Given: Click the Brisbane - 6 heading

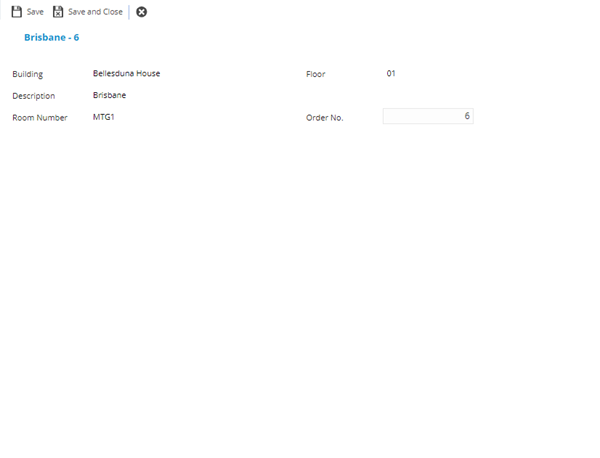Looking at the screenshot, I should coord(51,37).
